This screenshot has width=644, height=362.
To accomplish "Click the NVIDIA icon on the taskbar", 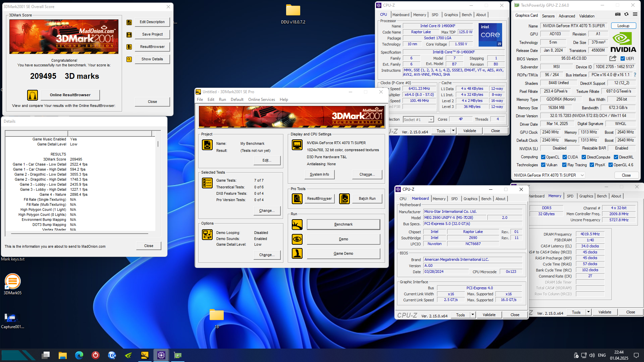I will [128, 355].
